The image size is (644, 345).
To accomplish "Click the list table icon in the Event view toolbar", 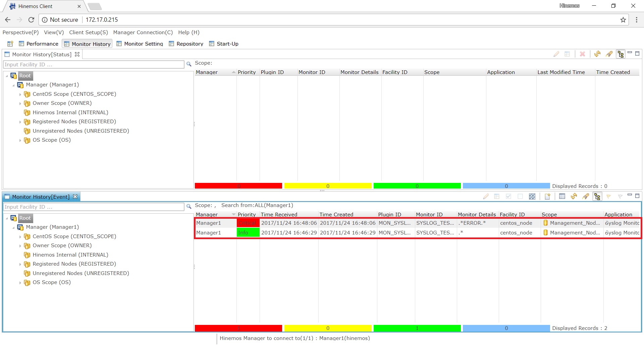I will [562, 196].
